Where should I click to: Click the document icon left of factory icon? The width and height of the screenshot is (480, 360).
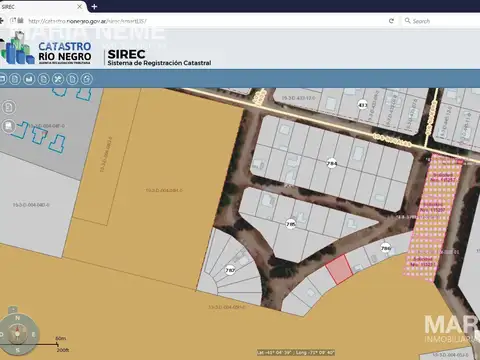[x=15, y=79]
